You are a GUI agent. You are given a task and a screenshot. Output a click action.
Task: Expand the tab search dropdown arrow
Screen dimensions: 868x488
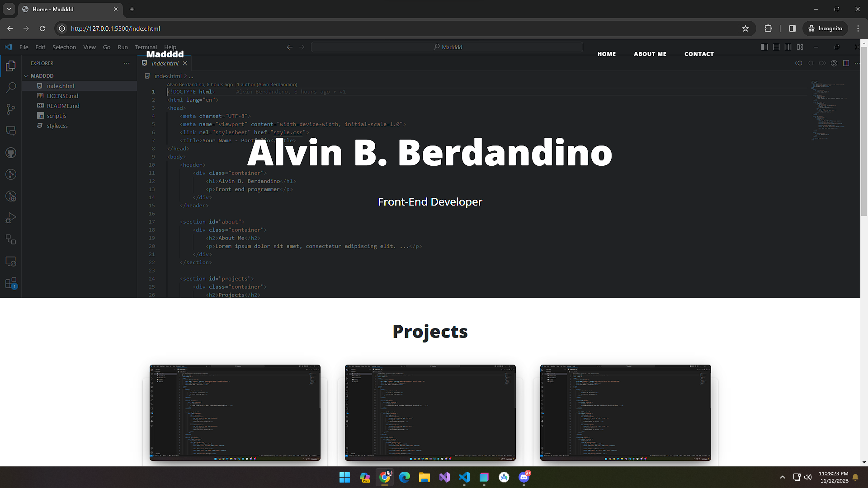click(9, 9)
